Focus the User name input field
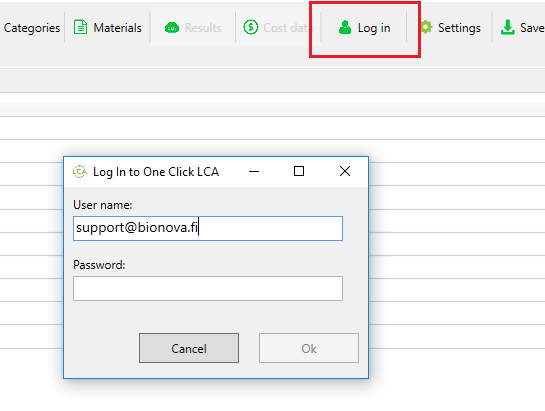The width and height of the screenshot is (545, 411). (x=208, y=228)
